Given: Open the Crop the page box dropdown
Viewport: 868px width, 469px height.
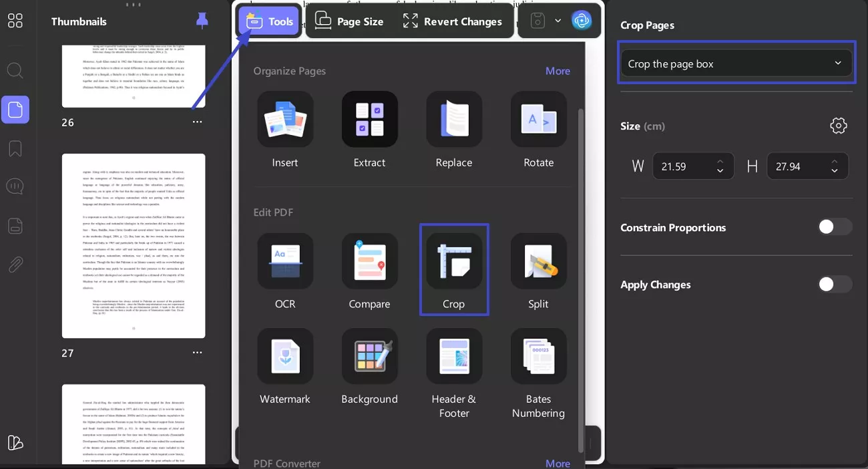Looking at the screenshot, I should pyautogui.click(x=736, y=63).
